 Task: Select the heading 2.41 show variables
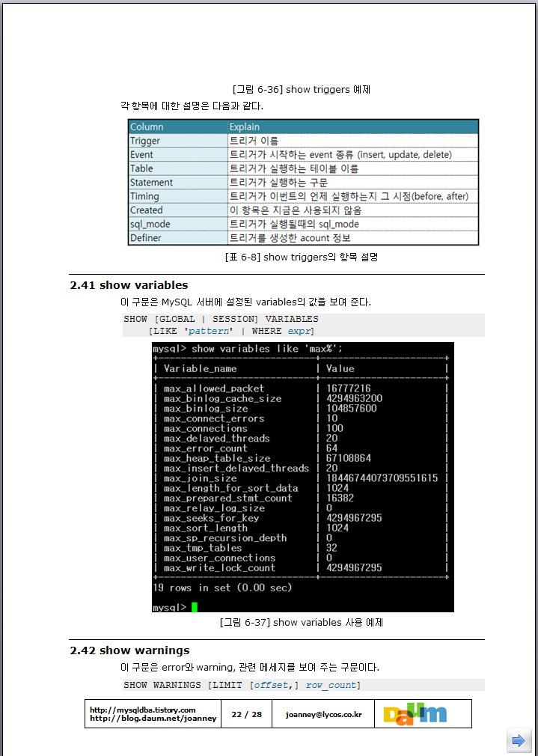tap(129, 285)
